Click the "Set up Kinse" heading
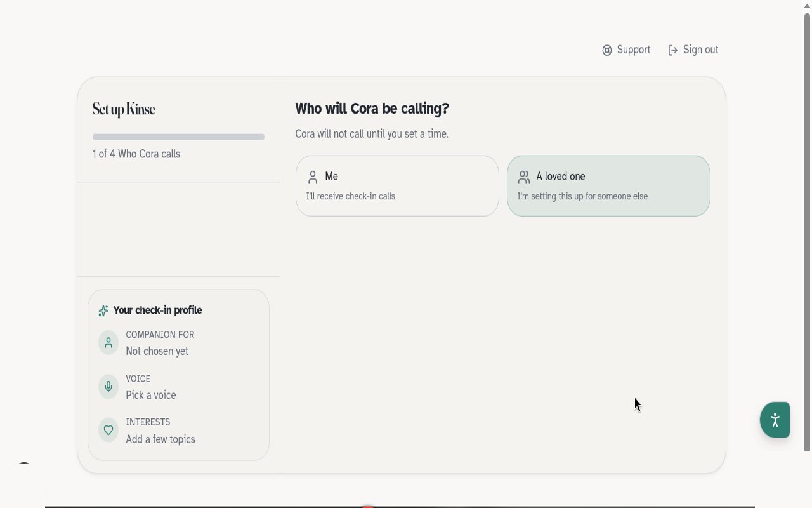 click(124, 109)
